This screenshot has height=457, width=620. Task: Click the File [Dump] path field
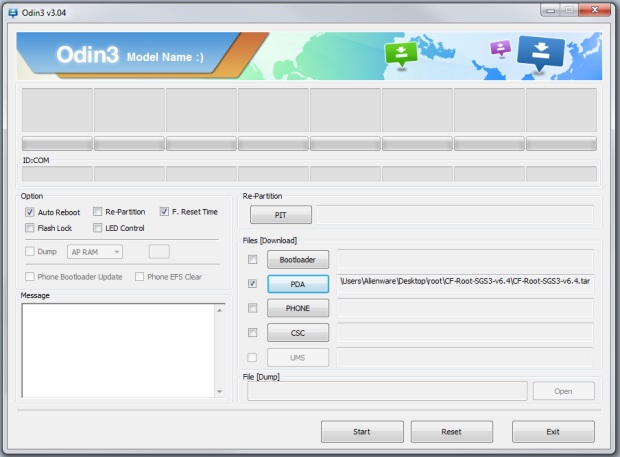[x=387, y=391]
